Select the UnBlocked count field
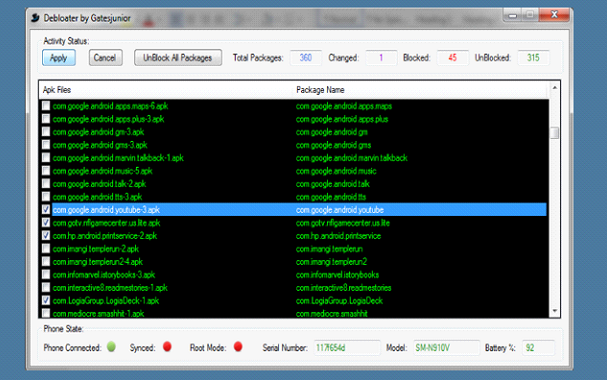Image resolution: width=607 pixels, height=380 pixels. 533,58
